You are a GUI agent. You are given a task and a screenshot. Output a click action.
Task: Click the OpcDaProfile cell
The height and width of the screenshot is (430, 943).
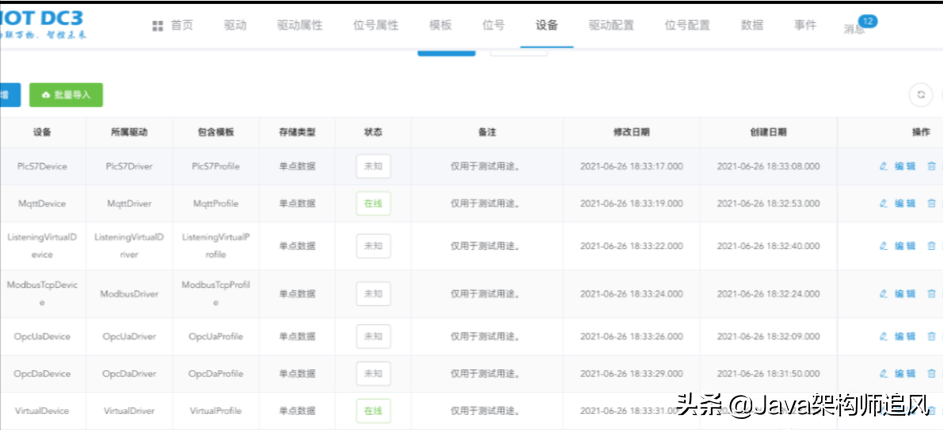point(216,373)
